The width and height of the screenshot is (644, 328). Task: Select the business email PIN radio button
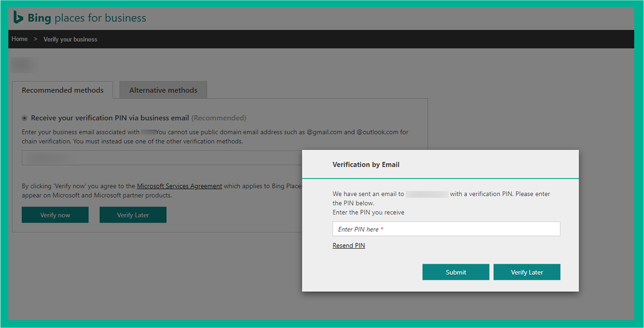coord(24,118)
